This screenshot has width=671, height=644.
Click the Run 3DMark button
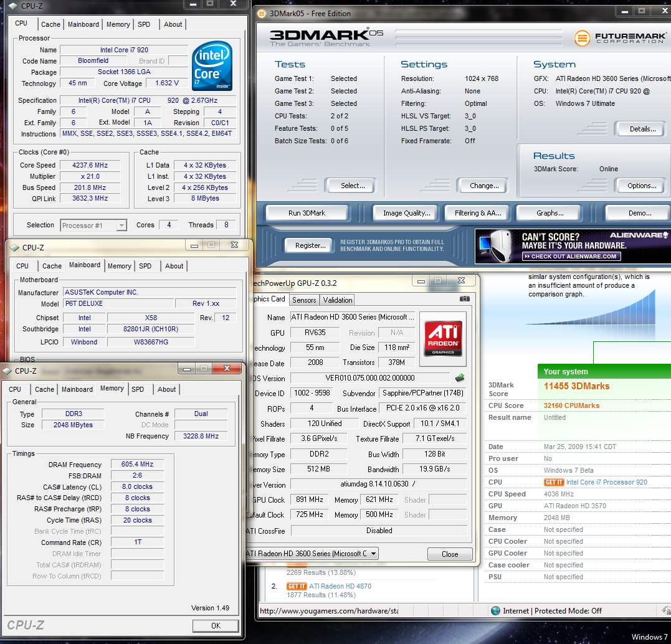[x=307, y=213]
